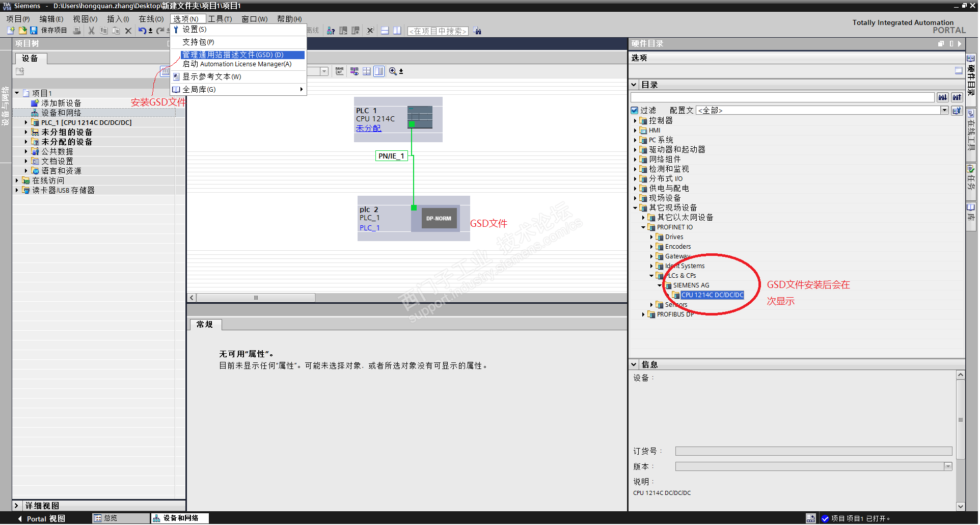Screen dimensions: 980x525
Task: Expand the 控制器 catalog folder
Action: 635,121
